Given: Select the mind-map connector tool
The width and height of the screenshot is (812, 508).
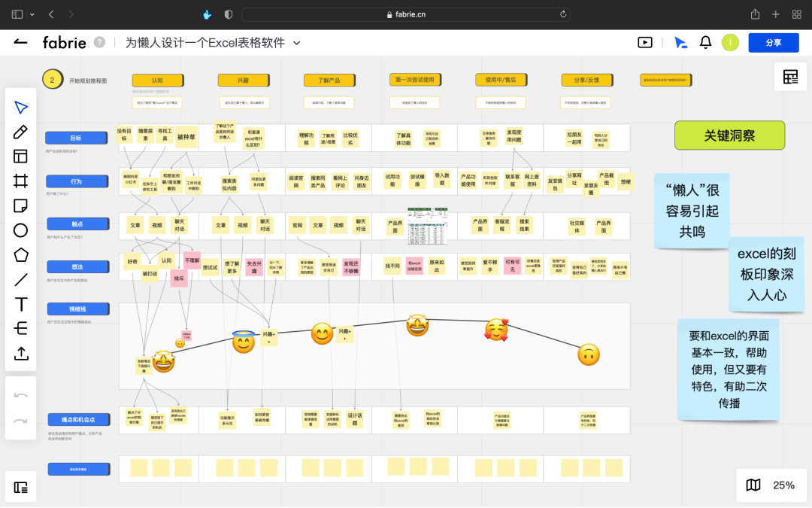Looking at the screenshot, I should click(x=21, y=329).
